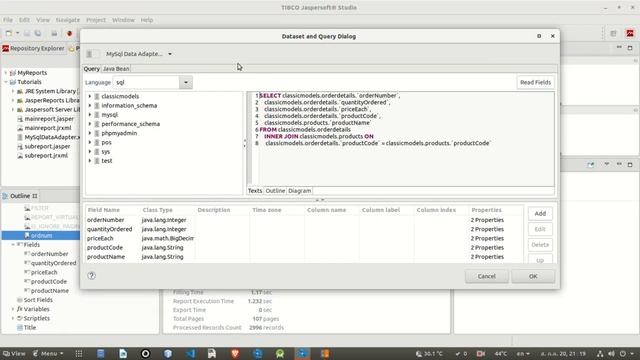Click the test schema database icon
The width and height of the screenshot is (640, 360).
(x=97, y=161)
